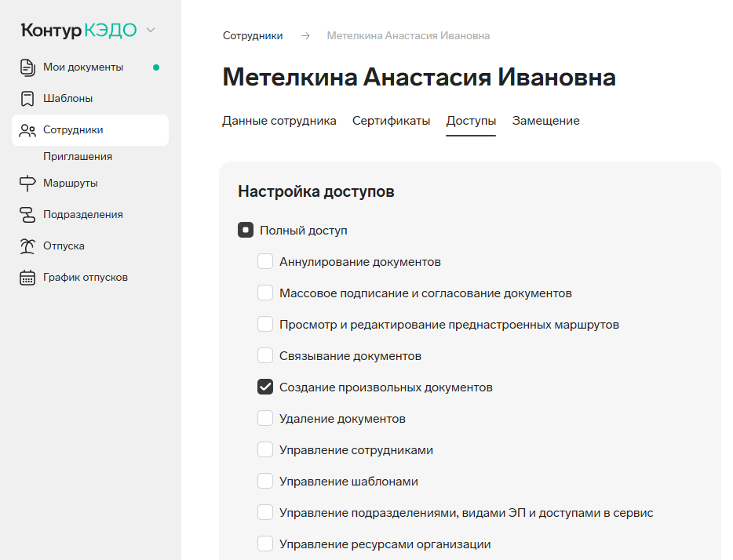733x560 pixels.
Task: Enable Связывание документов checkbox
Action: coord(265,355)
